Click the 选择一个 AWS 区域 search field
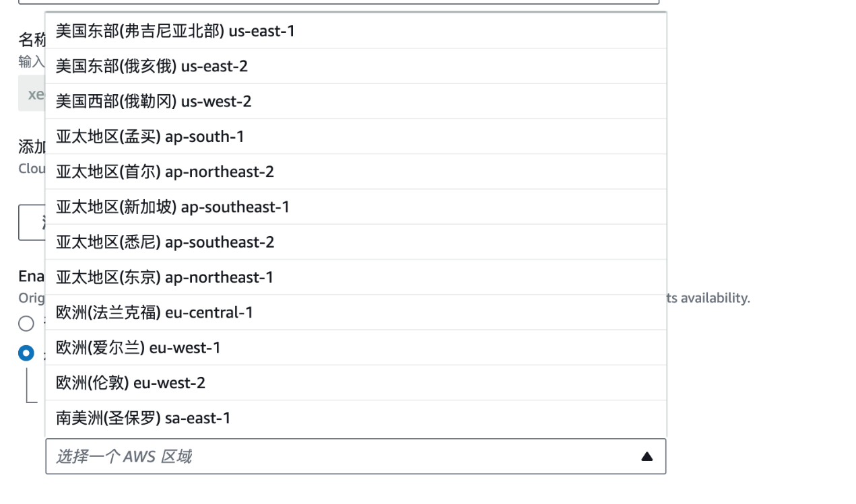 pos(356,456)
